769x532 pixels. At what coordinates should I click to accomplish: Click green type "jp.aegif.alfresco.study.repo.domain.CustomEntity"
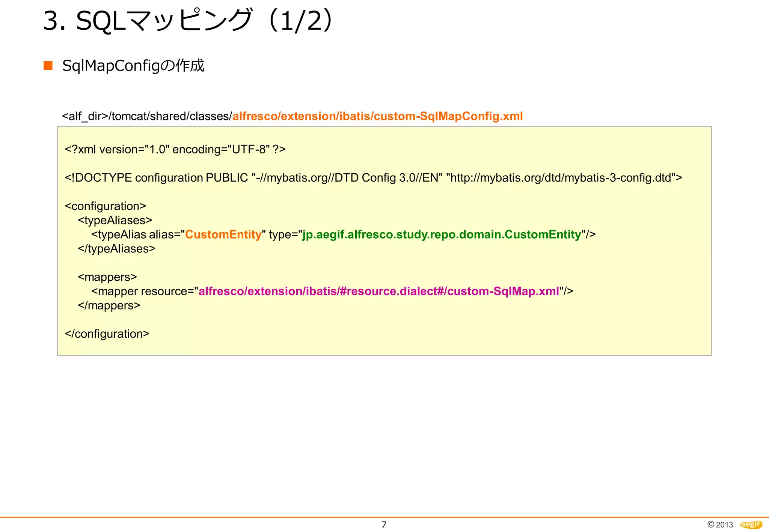[x=442, y=234]
